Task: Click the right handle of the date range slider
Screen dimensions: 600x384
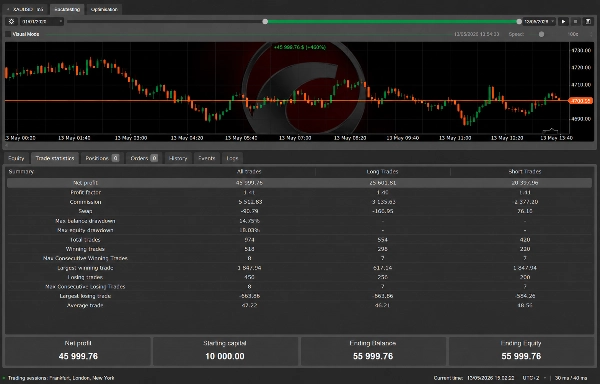Action: pos(519,21)
